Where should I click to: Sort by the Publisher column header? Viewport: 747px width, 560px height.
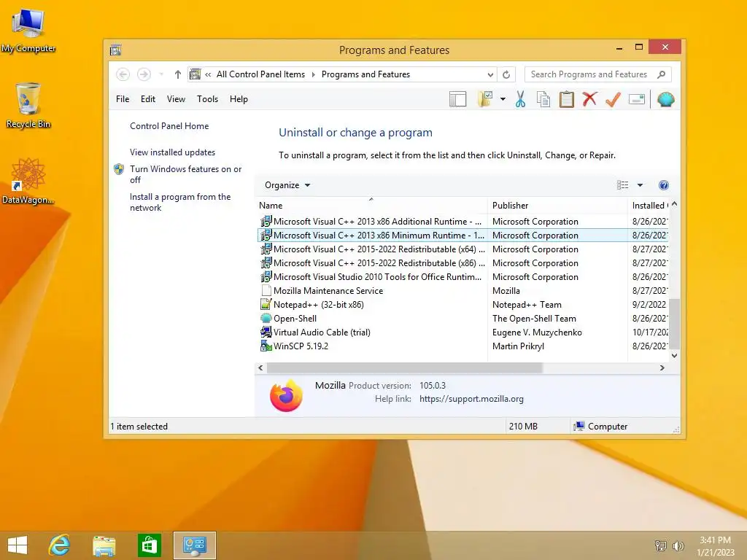(557, 206)
